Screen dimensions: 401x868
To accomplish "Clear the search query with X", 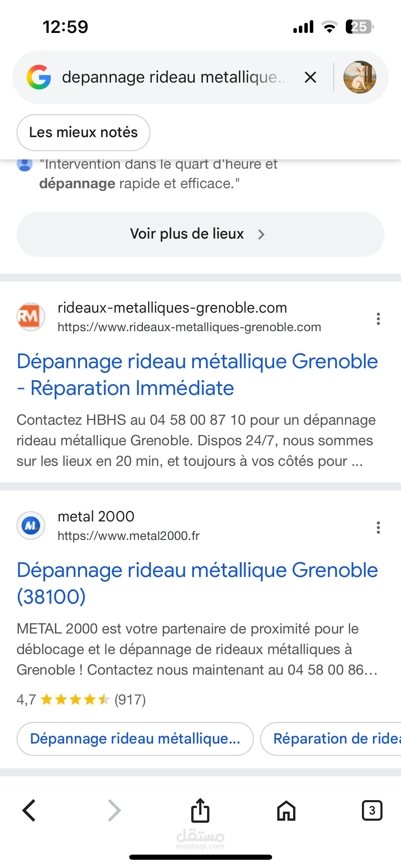I will pyautogui.click(x=310, y=77).
